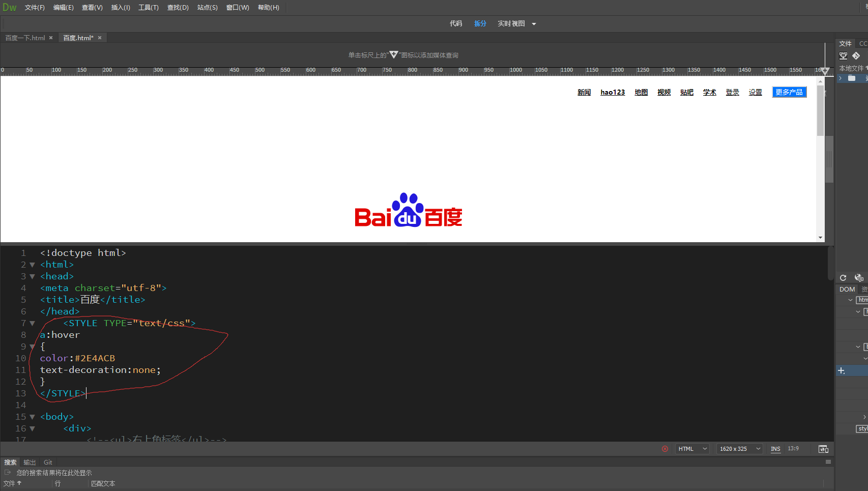868x491 pixels.
Task: Close the 百度一下.html tab
Action: (51, 38)
